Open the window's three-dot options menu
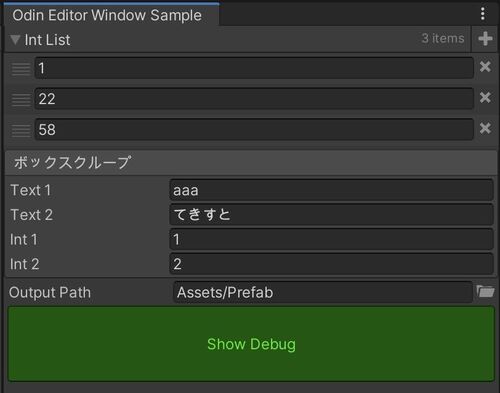The image size is (500, 393). point(483,14)
